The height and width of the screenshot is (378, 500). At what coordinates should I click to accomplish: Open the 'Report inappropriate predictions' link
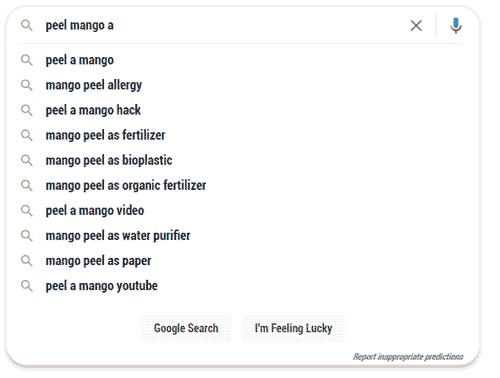[408, 357]
